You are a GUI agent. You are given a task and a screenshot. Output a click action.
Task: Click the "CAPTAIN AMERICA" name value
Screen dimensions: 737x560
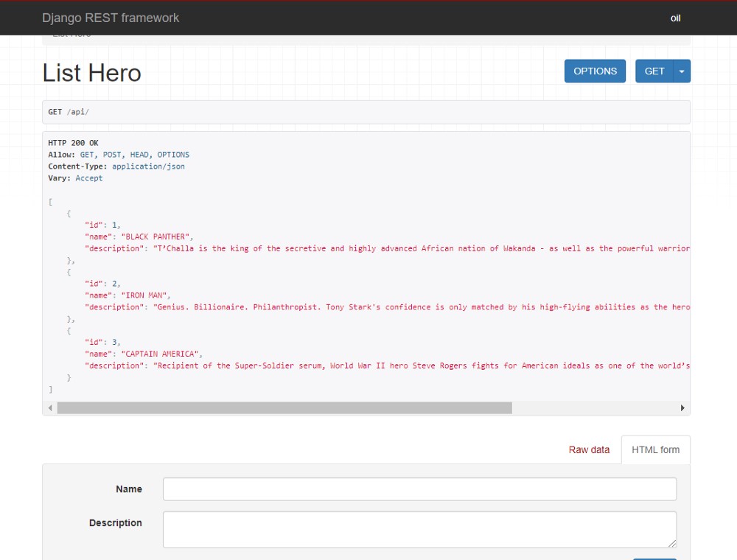tap(160, 354)
